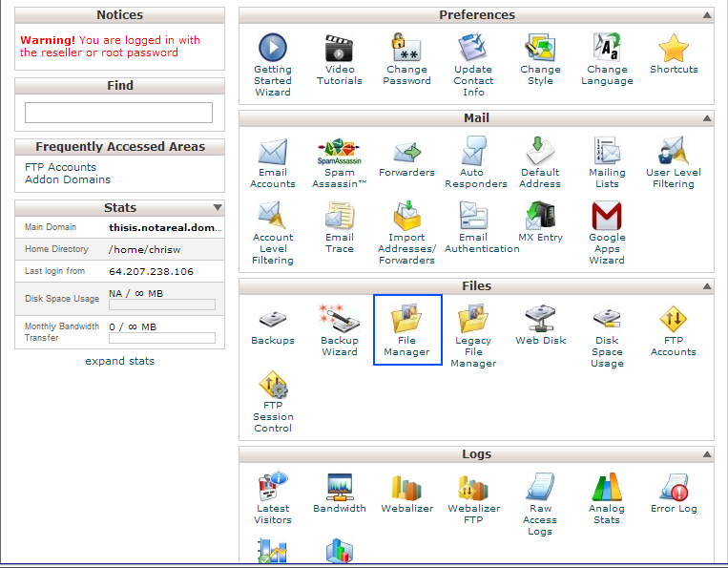The image size is (728, 568).
Task: View Latest Visitors logs
Action: pyautogui.click(x=273, y=499)
